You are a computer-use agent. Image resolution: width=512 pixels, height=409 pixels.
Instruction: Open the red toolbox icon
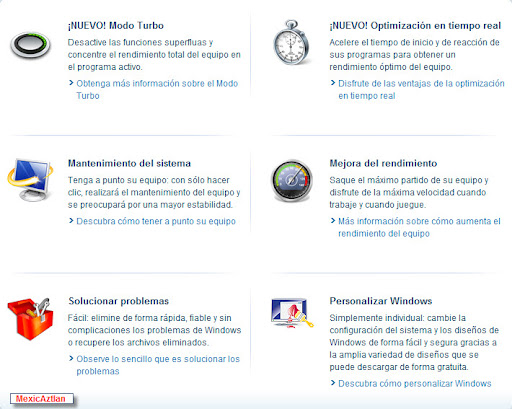pos(30,319)
